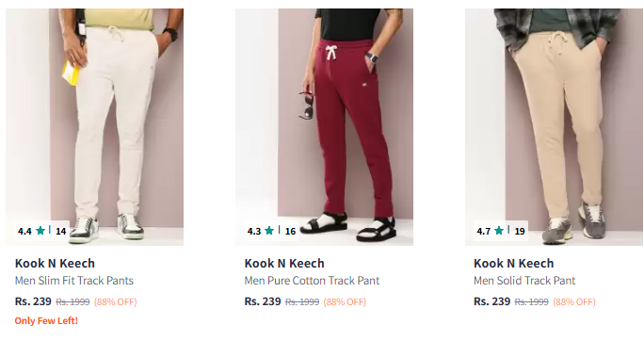This screenshot has width=644, height=341.
Task: Select the Men Pure Cotton Track Pant title
Action: pos(312,281)
